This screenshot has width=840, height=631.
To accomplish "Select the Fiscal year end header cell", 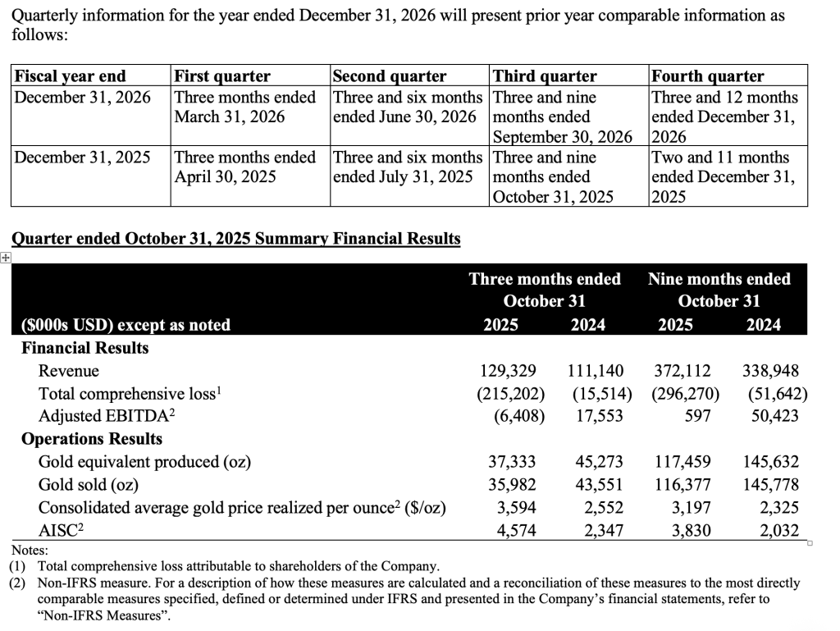I will tap(71, 76).
